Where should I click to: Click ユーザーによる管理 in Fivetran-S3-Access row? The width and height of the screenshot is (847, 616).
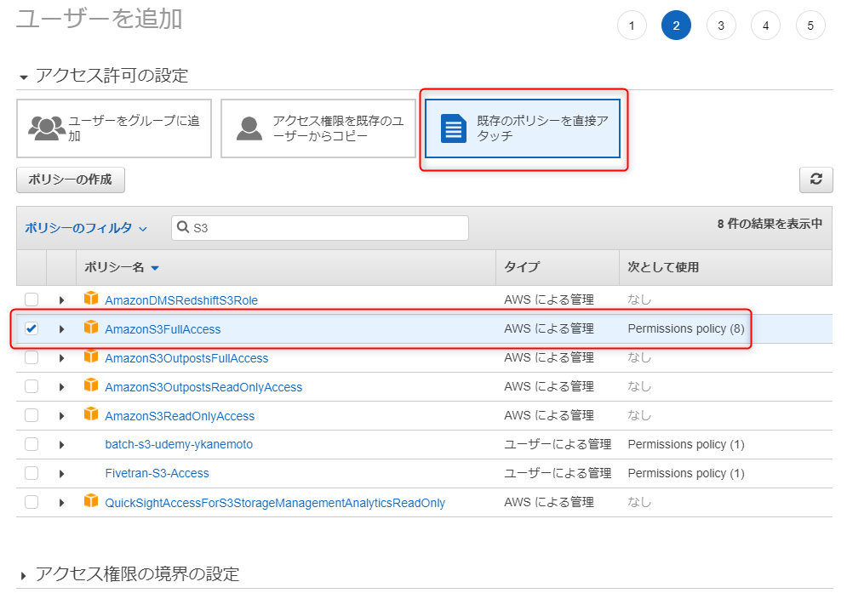click(558, 473)
